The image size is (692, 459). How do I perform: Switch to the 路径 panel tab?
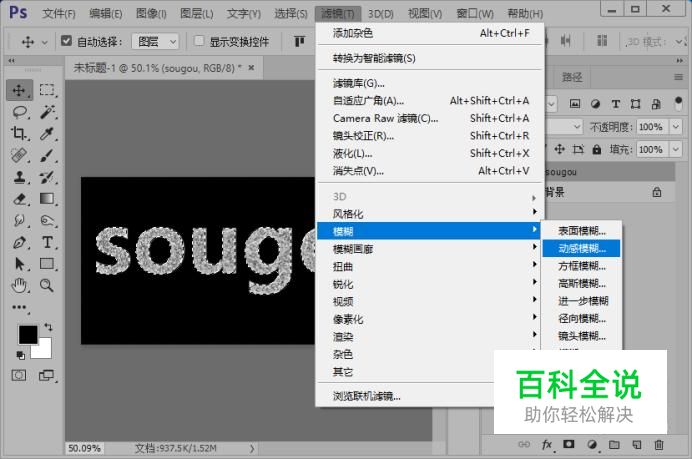pyautogui.click(x=572, y=78)
